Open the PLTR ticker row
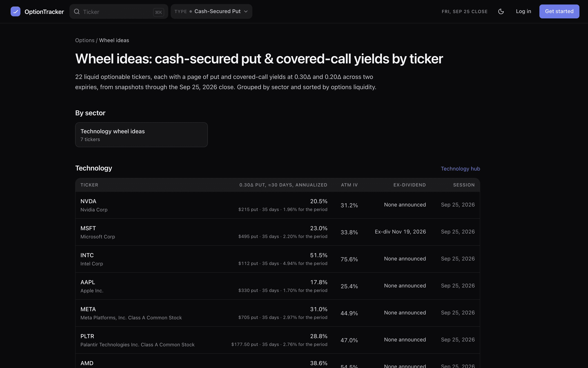Screen dimensions: 588x368 [277, 340]
